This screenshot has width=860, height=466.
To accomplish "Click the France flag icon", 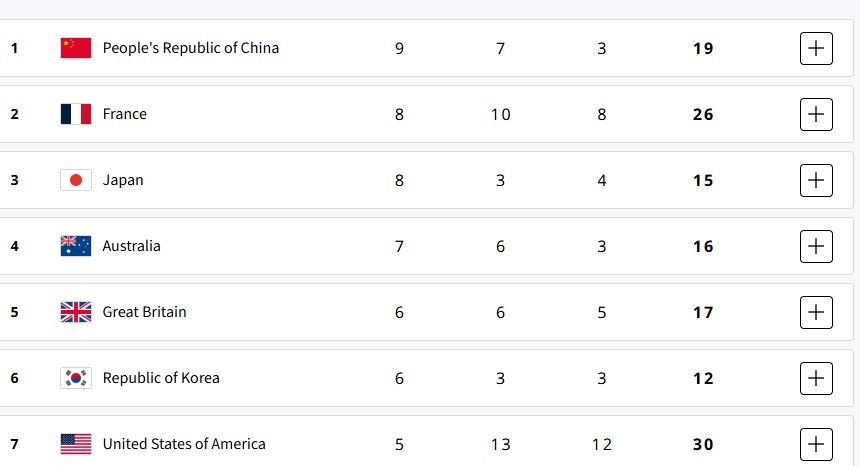I will (76, 114).
